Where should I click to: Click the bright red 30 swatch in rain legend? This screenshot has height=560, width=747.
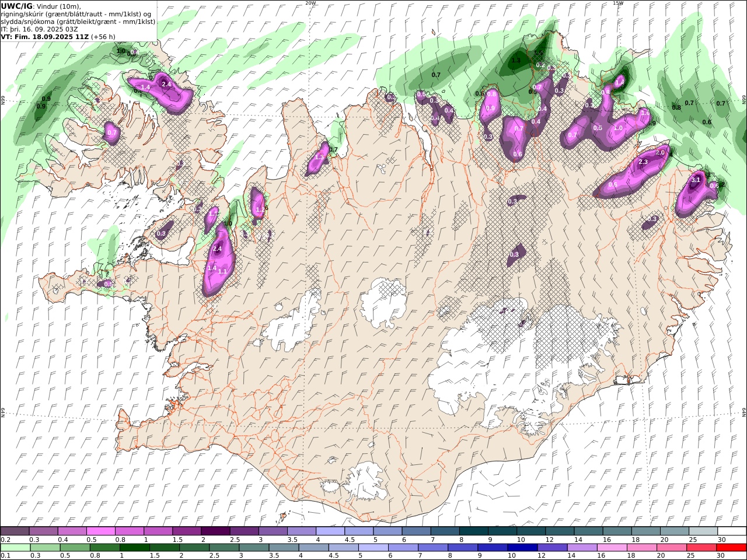click(731, 548)
